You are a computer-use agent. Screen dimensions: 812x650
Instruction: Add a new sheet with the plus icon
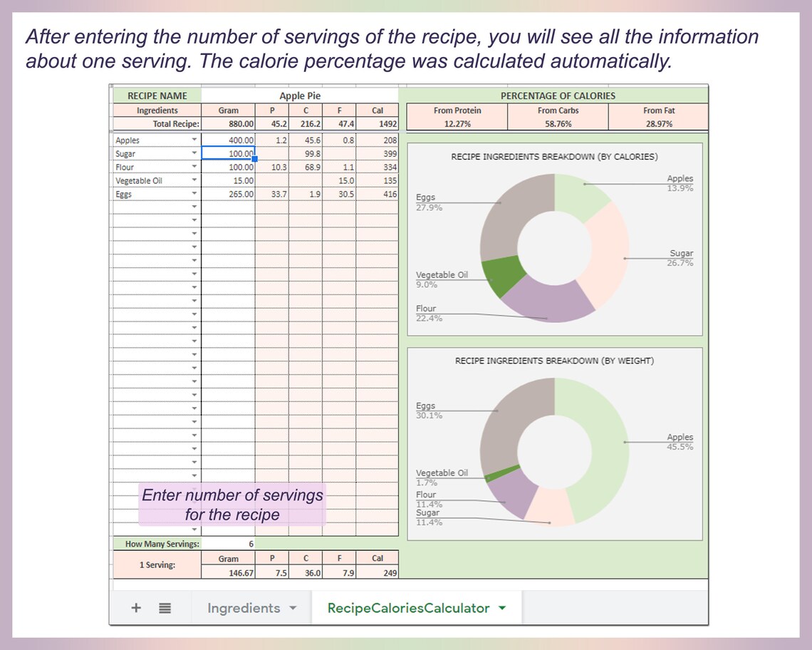135,607
